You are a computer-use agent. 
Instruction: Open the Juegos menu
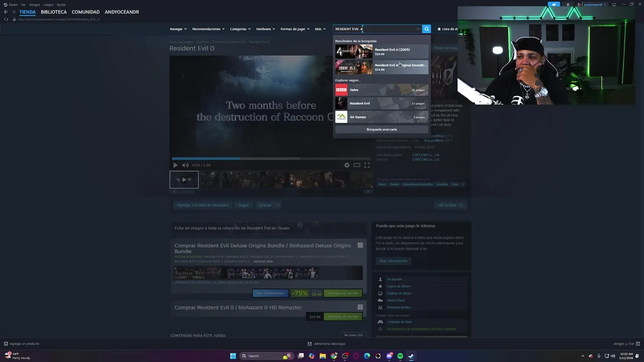click(x=48, y=5)
